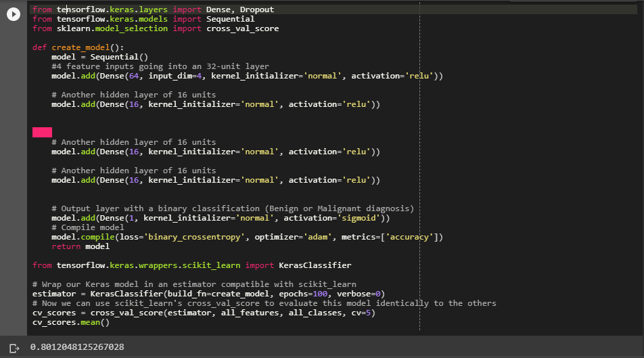Click comment '#4 feature inputs going into an 32-unit layer'
Viewport: 644px width, 358px height.
pyautogui.click(x=160, y=66)
